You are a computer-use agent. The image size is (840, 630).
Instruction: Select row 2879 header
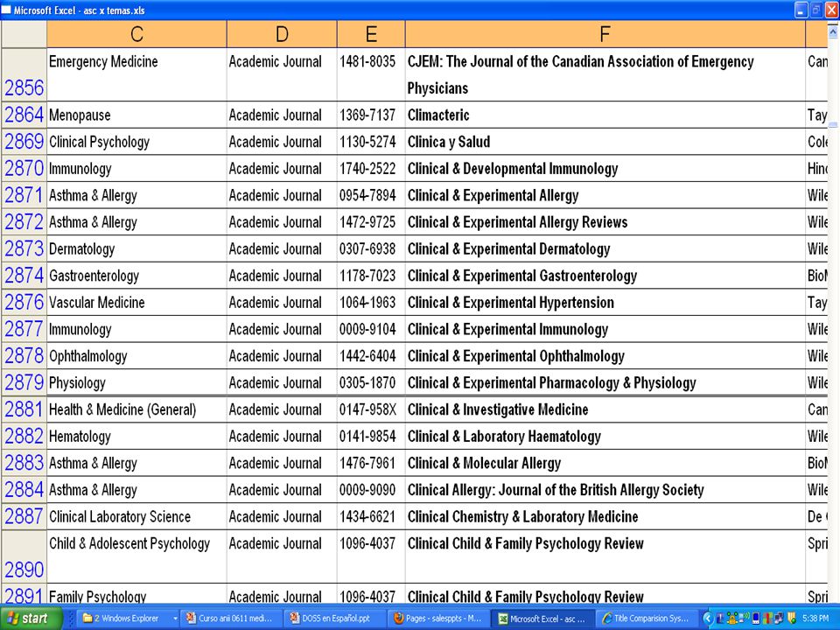coord(24,382)
